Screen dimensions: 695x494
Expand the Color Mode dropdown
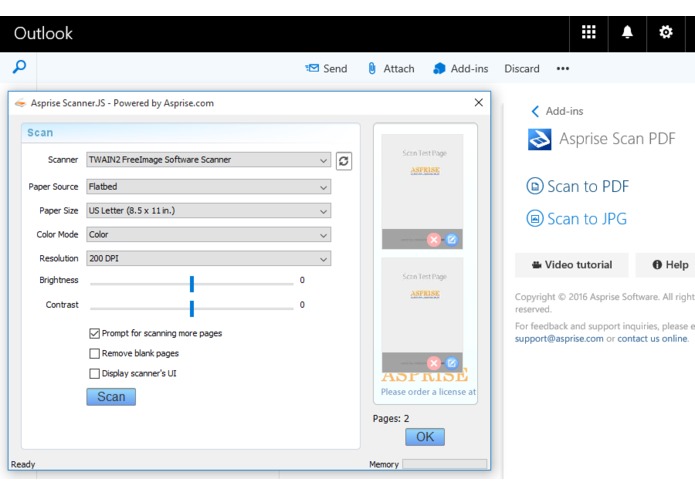point(208,235)
